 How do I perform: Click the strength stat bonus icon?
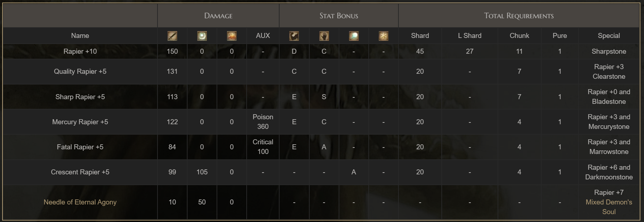click(294, 36)
